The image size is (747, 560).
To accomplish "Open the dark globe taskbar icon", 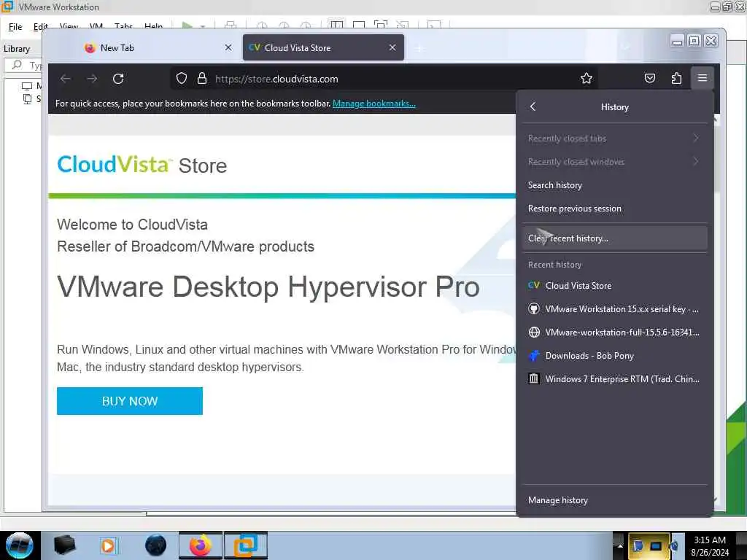I will pyautogui.click(x=156, y=545).
